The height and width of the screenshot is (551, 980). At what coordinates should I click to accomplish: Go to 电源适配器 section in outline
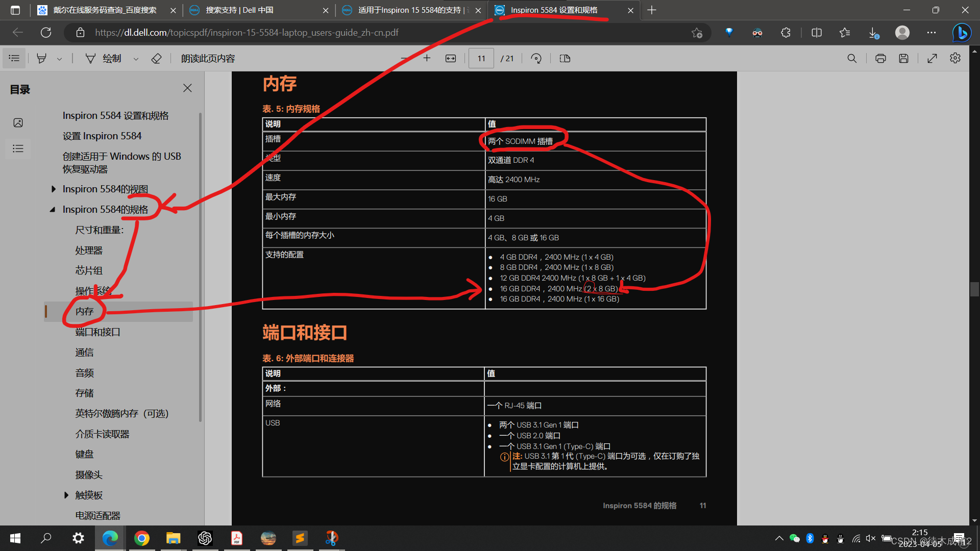point(97,516)
